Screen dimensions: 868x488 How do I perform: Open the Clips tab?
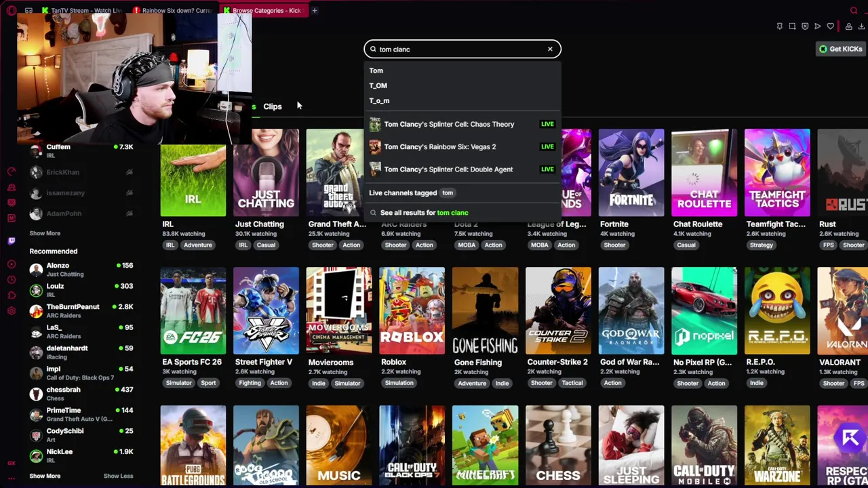(273, 106)
